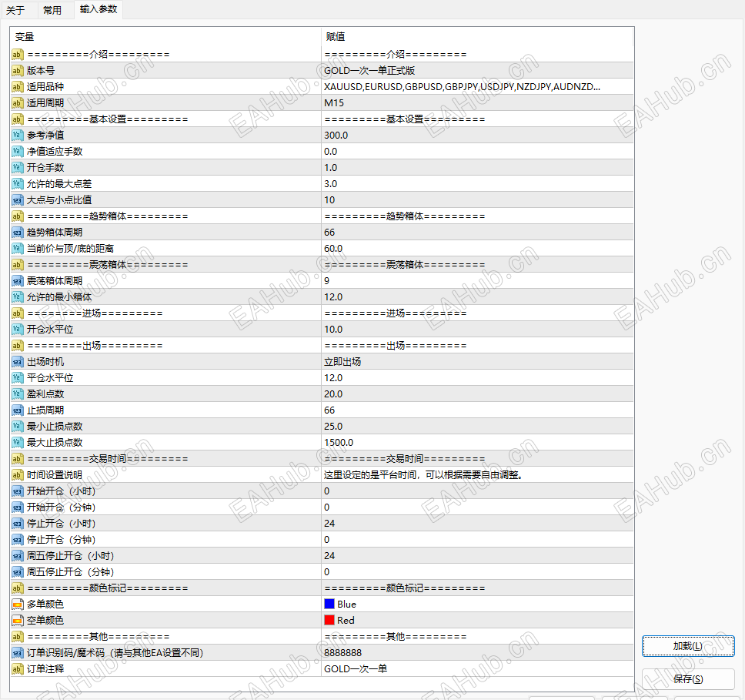Click the 123 icon beside 趋势箱体周期
745x700 pixels.
(x=16, y=232)
